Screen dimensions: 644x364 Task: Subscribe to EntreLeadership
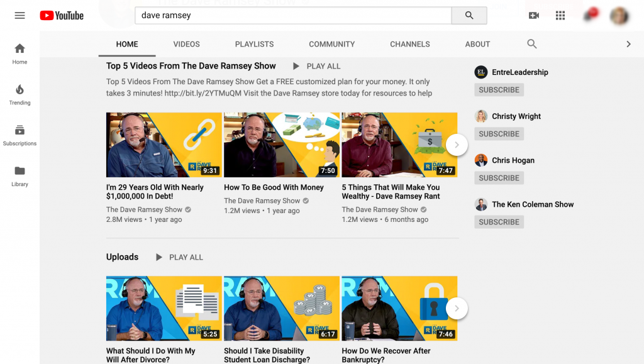tap(499, 90)
